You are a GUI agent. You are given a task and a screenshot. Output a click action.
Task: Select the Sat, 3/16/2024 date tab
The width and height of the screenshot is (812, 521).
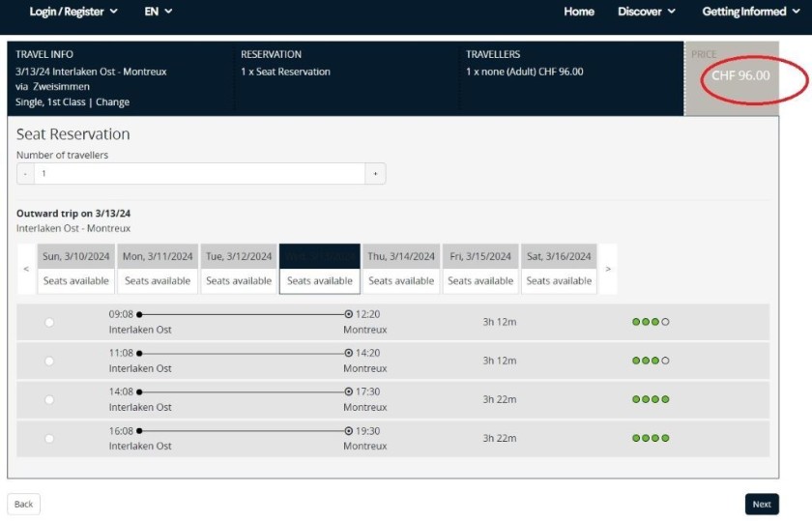[559, 269]
